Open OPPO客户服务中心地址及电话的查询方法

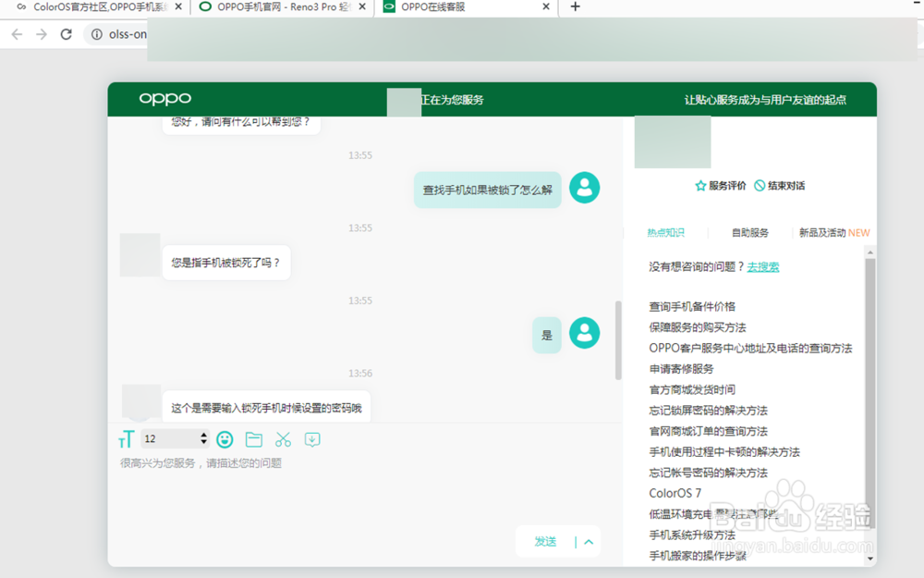750,348
